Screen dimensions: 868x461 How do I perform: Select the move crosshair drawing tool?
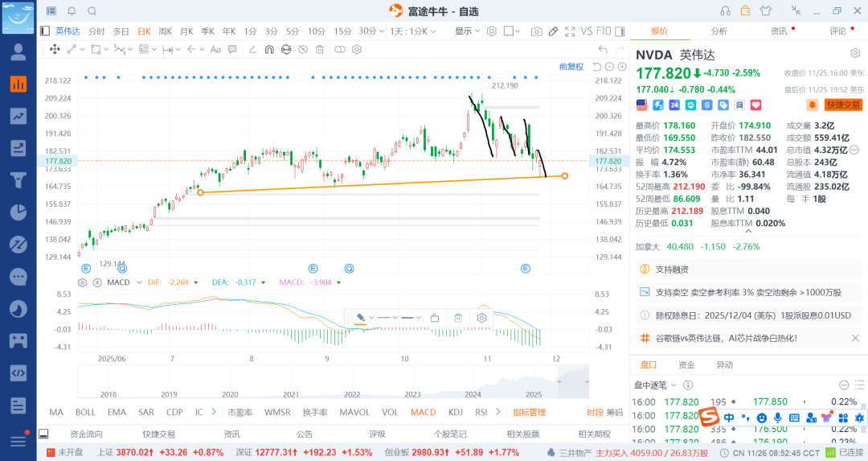(x=55, y=49)
